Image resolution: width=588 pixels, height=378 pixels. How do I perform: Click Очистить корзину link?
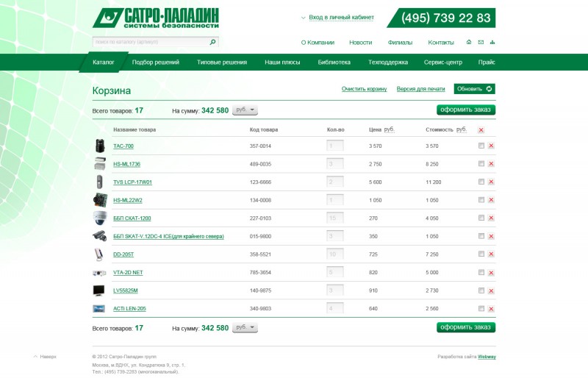pos(364,89)
